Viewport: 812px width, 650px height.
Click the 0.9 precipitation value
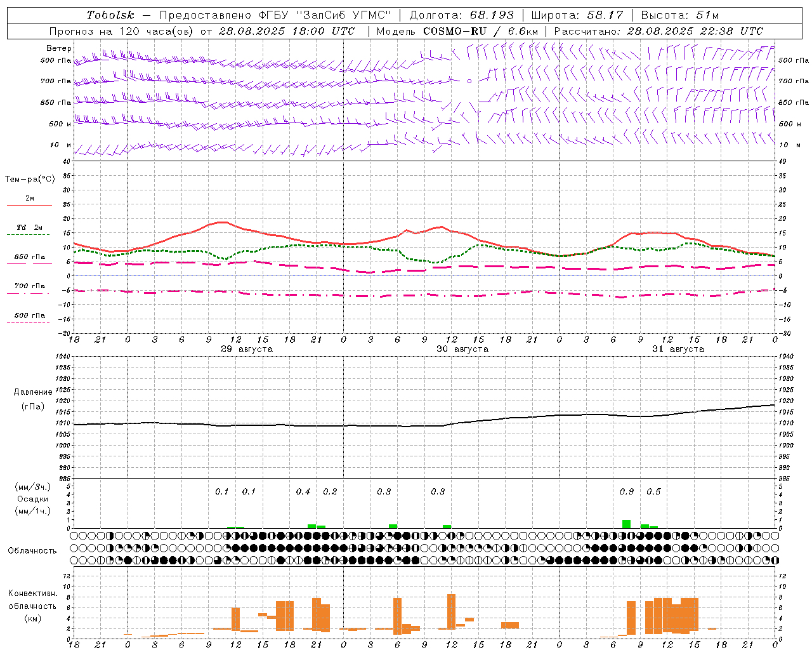[627, 492]
